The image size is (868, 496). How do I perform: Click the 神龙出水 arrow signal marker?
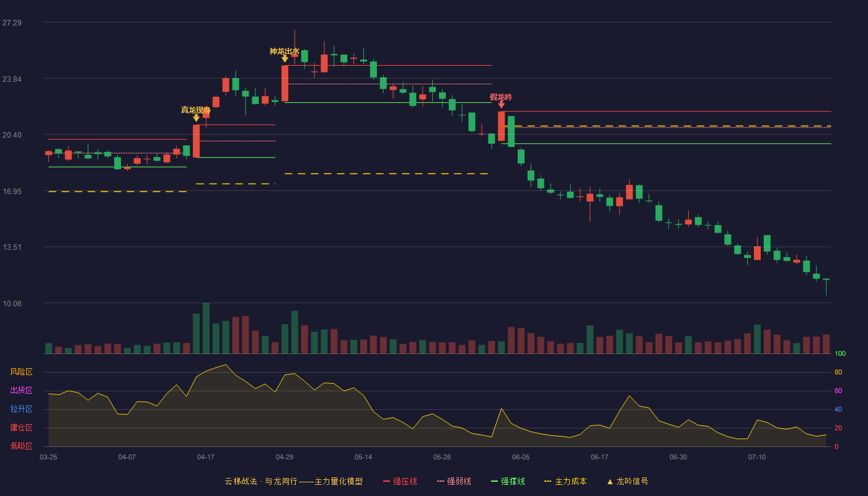point(285,59)
